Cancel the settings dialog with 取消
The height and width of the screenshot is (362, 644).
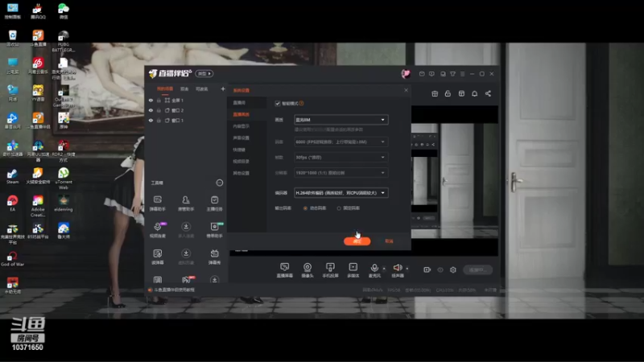389,241
